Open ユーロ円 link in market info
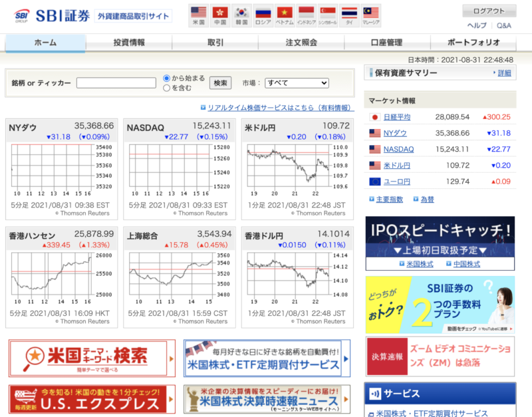Viewport: 532px width, 417px height. tap(397, 182)
